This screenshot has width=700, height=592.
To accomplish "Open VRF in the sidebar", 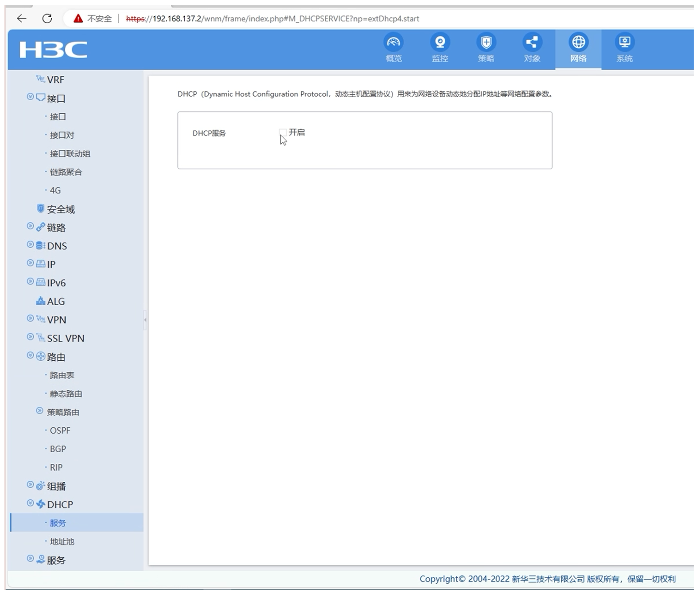I will coord(56,80).
